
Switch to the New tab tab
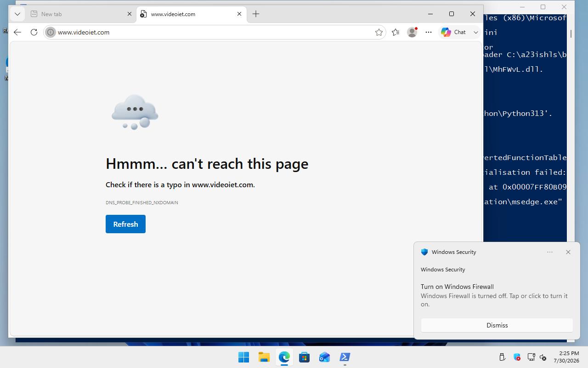tap(81, 14)
